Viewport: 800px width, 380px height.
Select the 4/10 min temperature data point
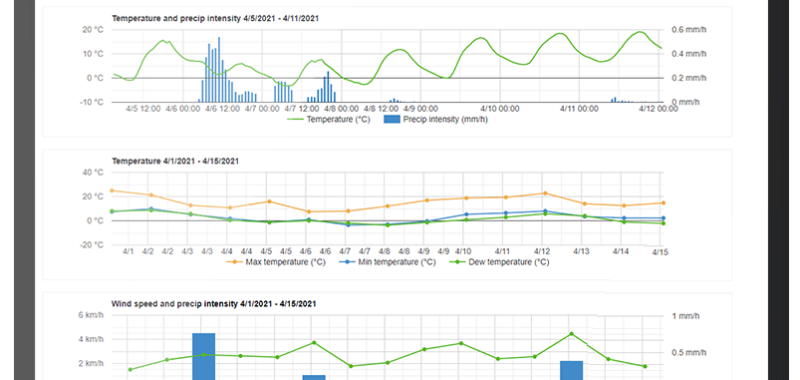466,214
